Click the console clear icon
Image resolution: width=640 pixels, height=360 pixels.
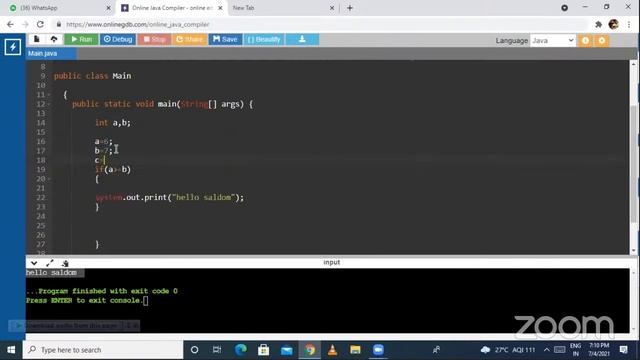(65, 263)
